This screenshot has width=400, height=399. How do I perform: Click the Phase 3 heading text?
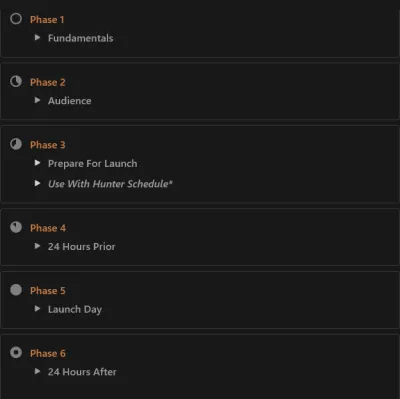coord(48,145)
